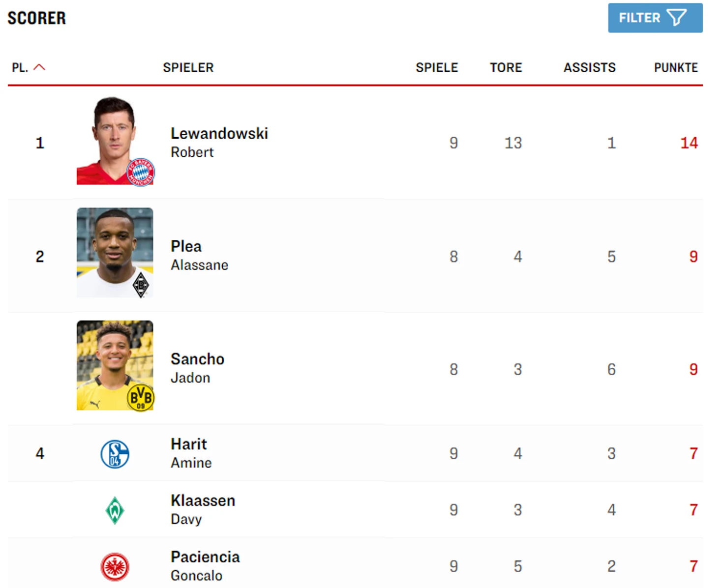Sort table by SPIELER column header
The height and width of the screenshot is (588, 718).
tap(188, 67)
